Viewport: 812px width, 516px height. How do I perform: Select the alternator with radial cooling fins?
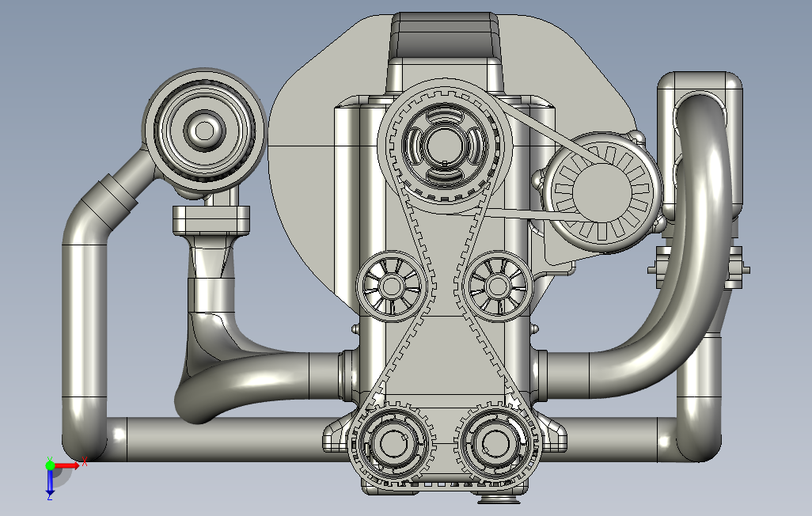(x=601, y=192)
